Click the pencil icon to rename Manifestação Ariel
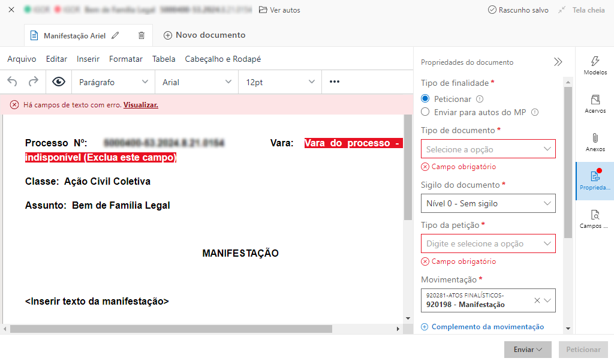 pyautogui.click(x=116, y=35)
